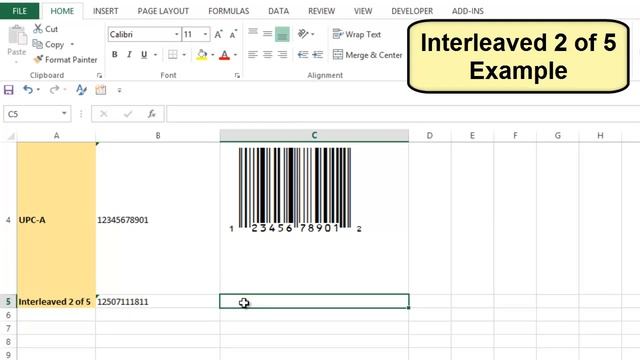Image resolution: width=640 pixels, height=360 pixels.
Task: Open the fill color dropdown arrow
Action: coord(213,55)
